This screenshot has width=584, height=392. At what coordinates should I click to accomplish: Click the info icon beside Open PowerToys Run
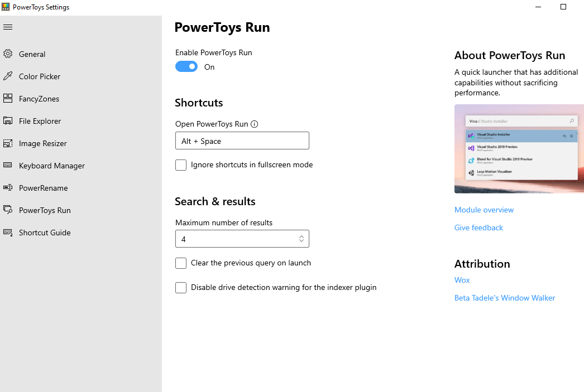click(255, 124)
